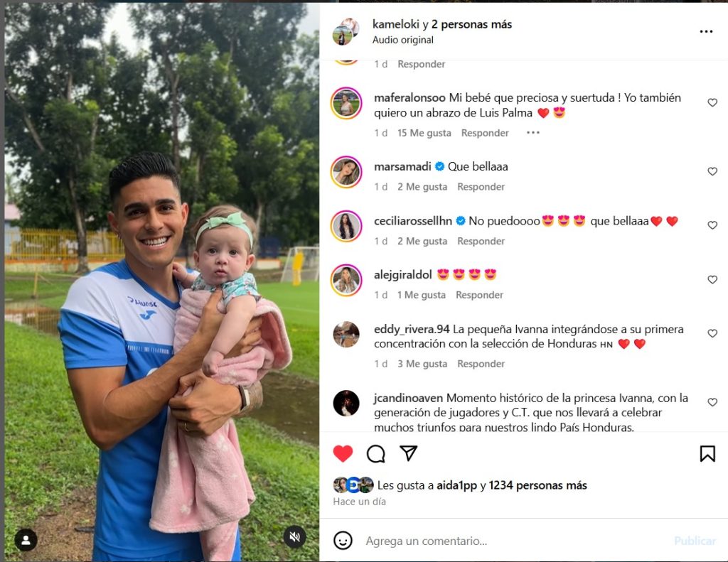Open emoji picker smiley icon
Screen dimensions: 728x562
343,541
